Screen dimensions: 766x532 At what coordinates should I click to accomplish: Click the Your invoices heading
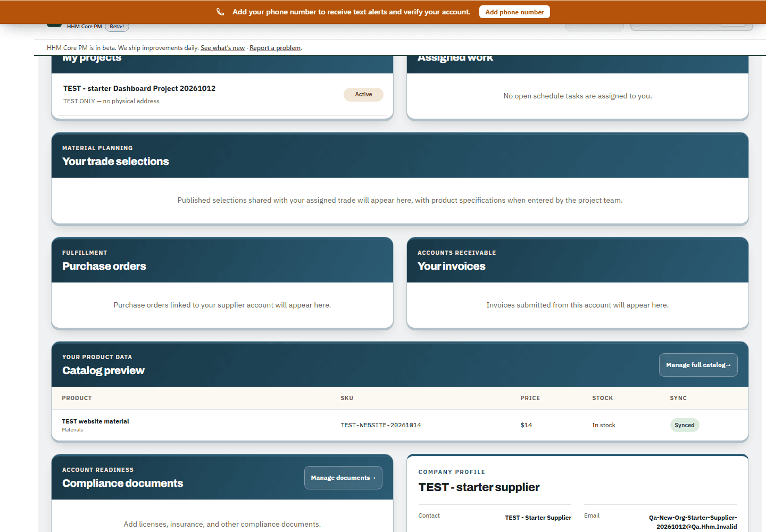point(452,266)
